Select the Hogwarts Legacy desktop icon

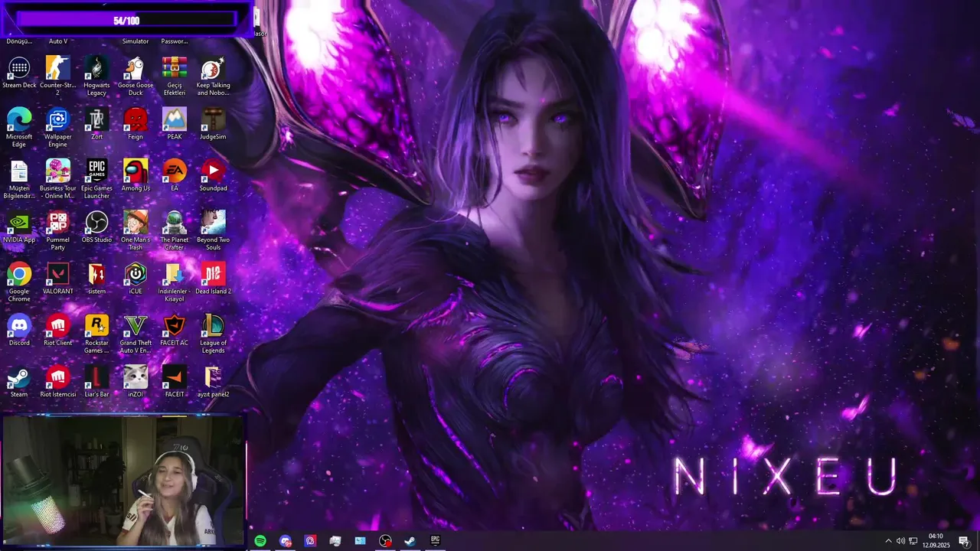[x=96, y=76]
